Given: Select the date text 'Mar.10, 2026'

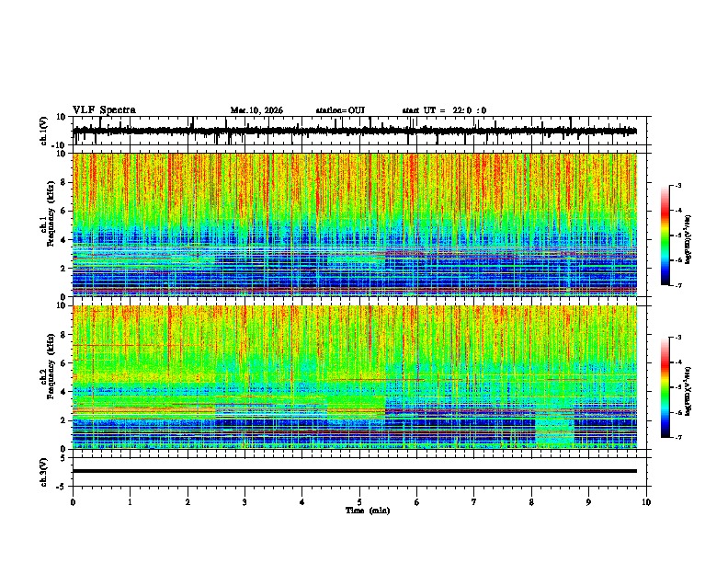Looking at the screenshot, I should pos(256,110).
